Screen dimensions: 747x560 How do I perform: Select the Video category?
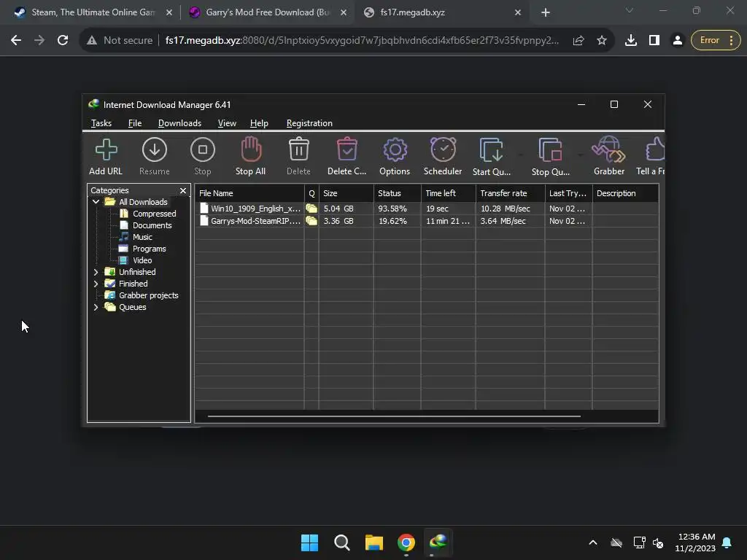pos(142,260)
